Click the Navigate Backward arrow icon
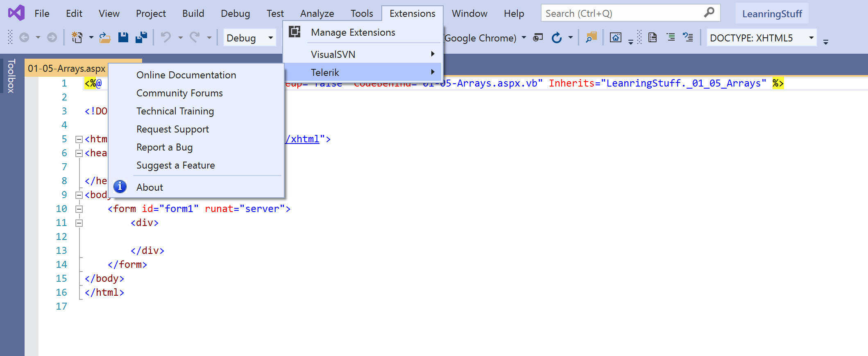Screen dimensions: 868x356 [25, 38]
